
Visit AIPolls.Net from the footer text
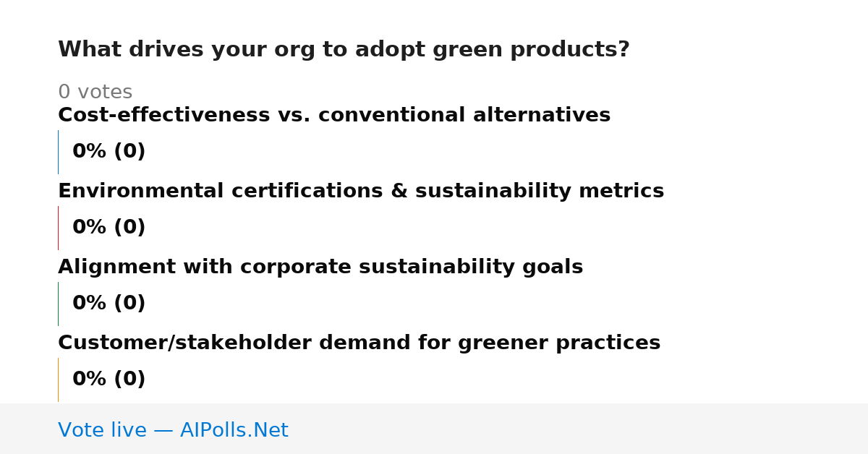(234, 430)
